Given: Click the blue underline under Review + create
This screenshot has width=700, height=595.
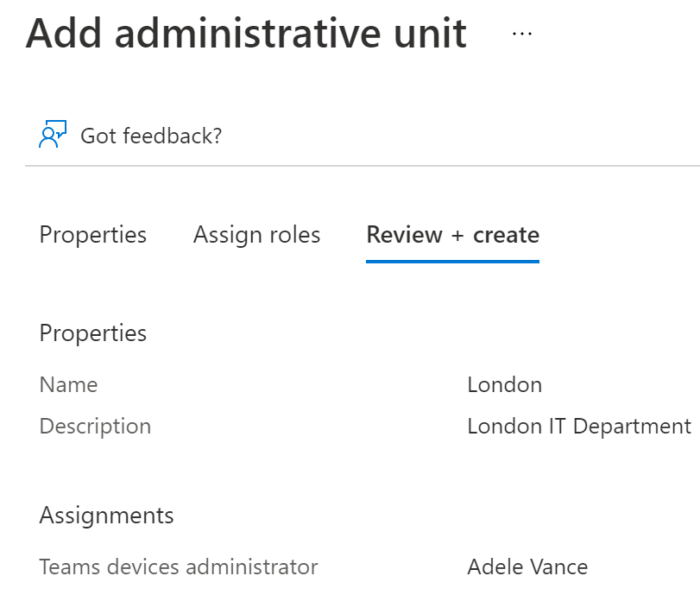Looking at the screenshot, I should pyautogui.click(x=452, y=259).
